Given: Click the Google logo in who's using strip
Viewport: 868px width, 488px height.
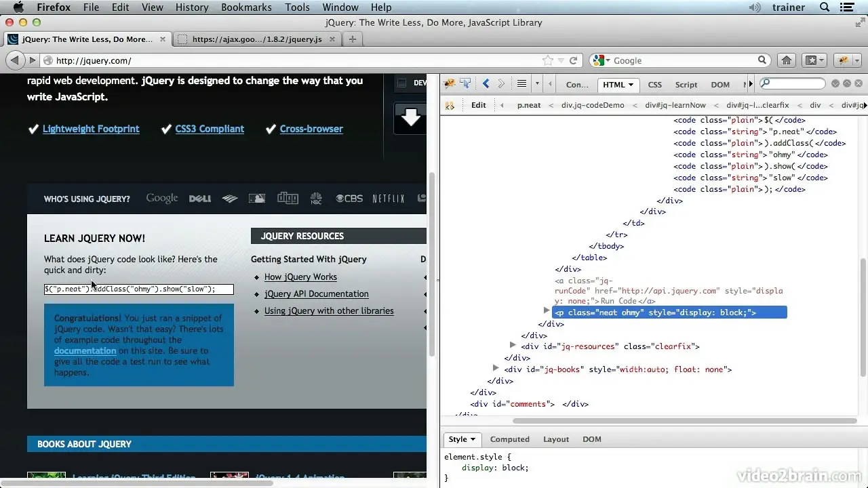Looking at the screenshot, I should 162,198.
